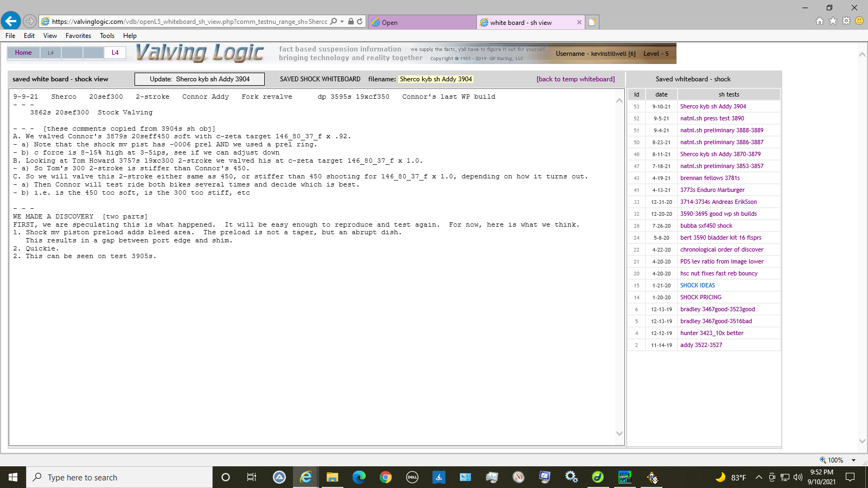Click the Favorites star icon
The height and width of the screenshot is (488, 868).
833,21
